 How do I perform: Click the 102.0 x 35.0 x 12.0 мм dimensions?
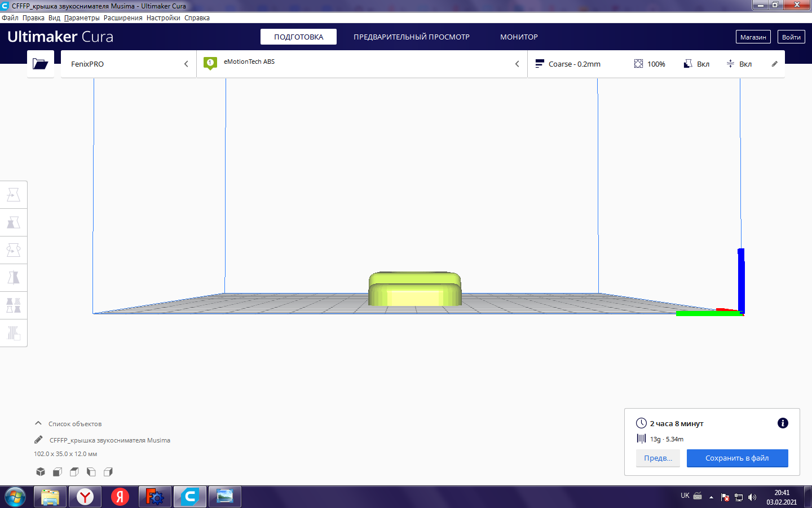point(65,454)
